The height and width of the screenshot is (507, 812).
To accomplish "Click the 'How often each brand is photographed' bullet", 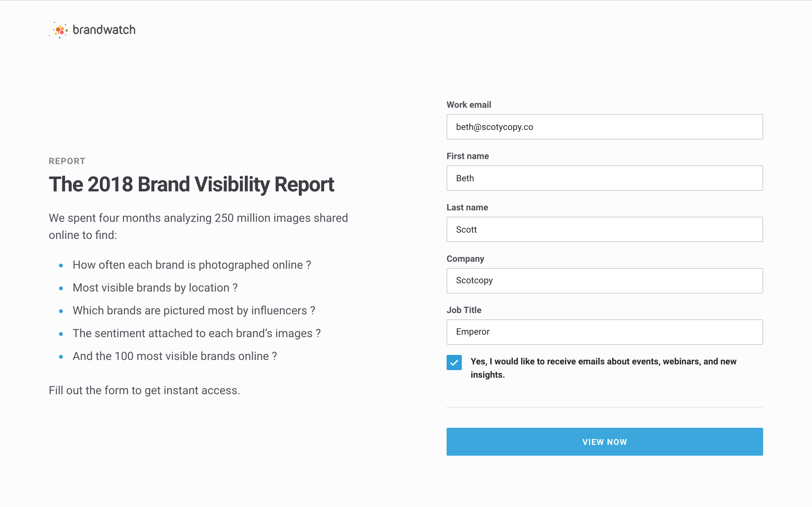I will click(192, 265).
